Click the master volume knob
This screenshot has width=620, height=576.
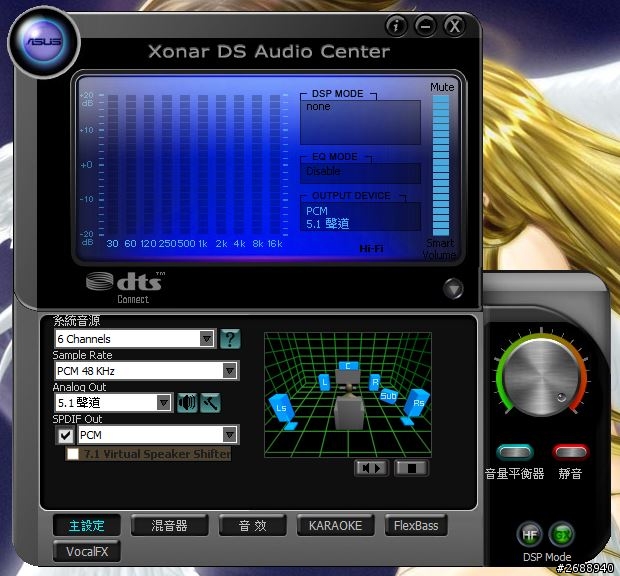click(x=542, y=377)
